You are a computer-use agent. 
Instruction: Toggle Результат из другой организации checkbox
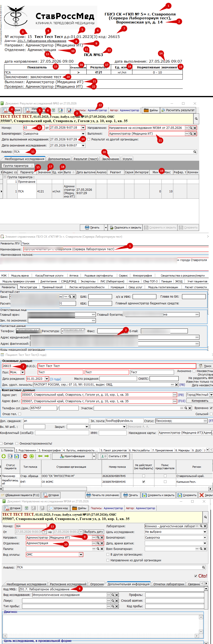coord(89,139)
